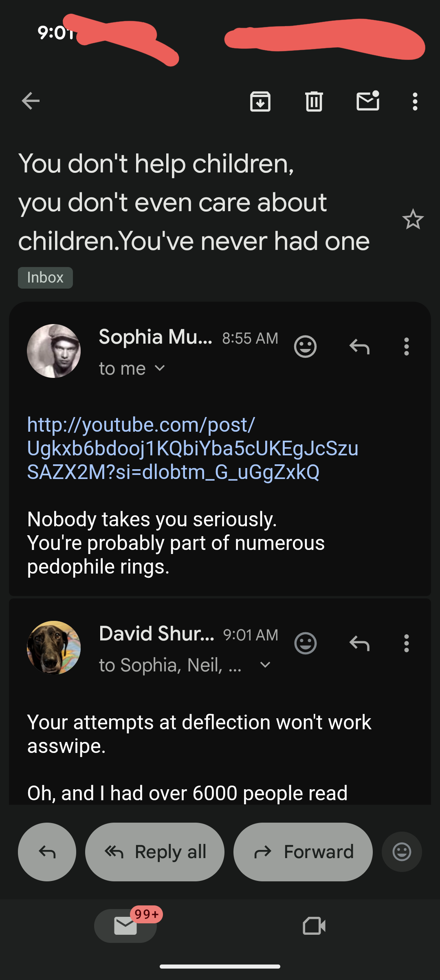Open the top overflow menu
This screenshot has height=980, width=440.
tap(415, 101)
